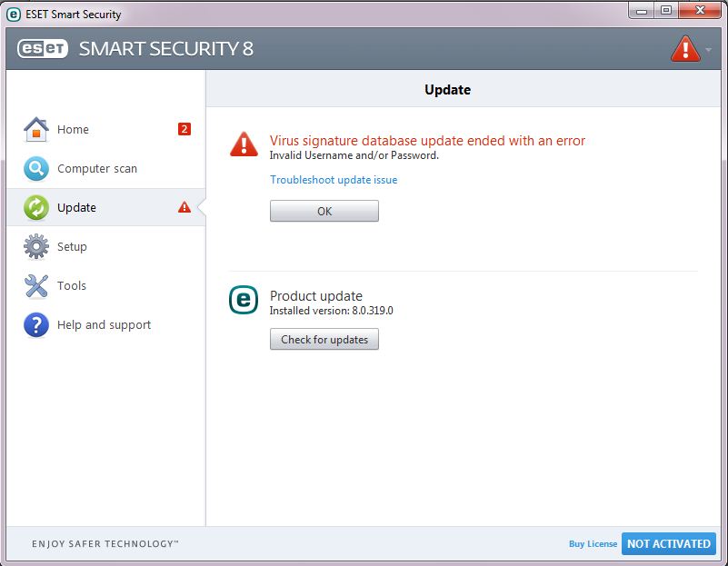Screen dimensions: 728x566
Task: Click the Computer scan magnifier icon
Action: click(x=35, y=169)
